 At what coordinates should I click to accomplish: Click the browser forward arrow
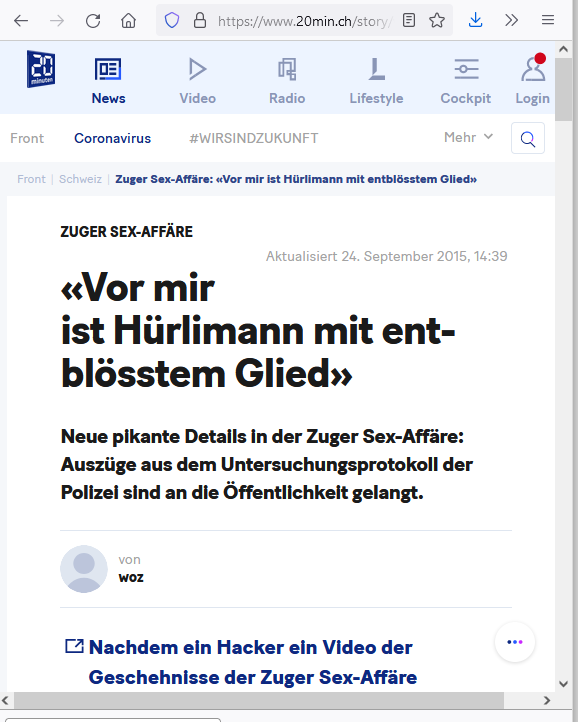(x=57, y=21)
